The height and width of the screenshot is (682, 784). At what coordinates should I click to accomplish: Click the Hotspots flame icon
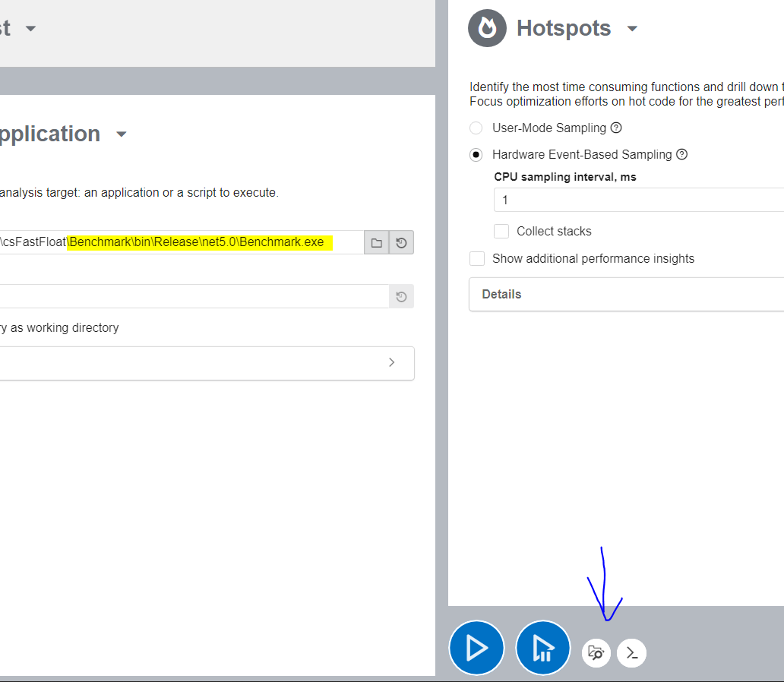tap(487, 28)
